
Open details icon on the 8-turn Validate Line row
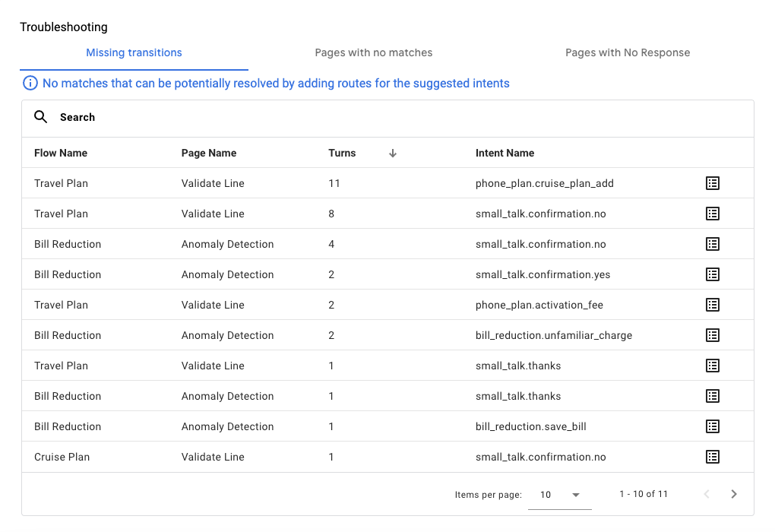(712, 214)
